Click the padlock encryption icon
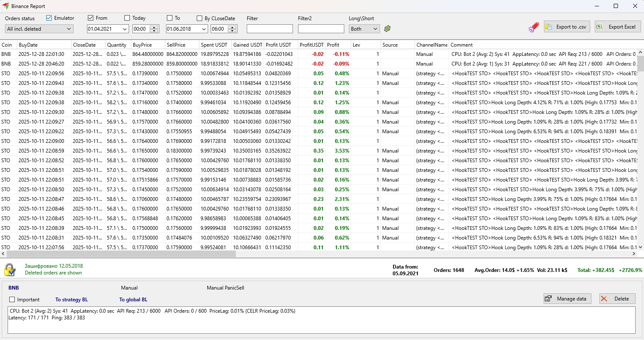The image size is (644, 340). pyautogui.click(x=10, y=269)
